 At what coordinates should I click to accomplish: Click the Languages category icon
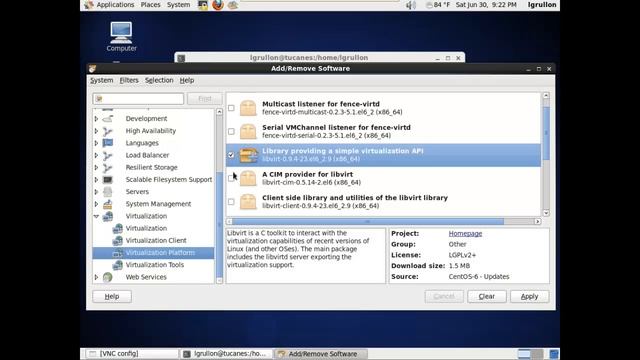click(x=108, y=143)
